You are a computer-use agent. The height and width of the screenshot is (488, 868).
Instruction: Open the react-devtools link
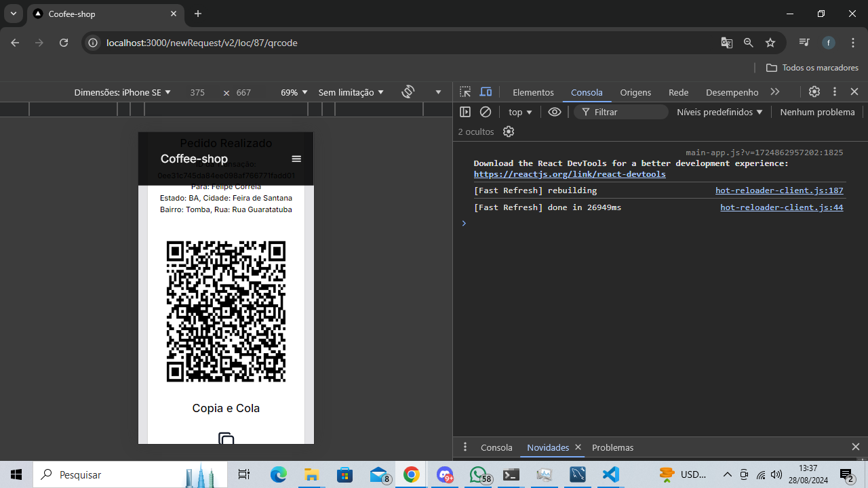coord(570,174)
